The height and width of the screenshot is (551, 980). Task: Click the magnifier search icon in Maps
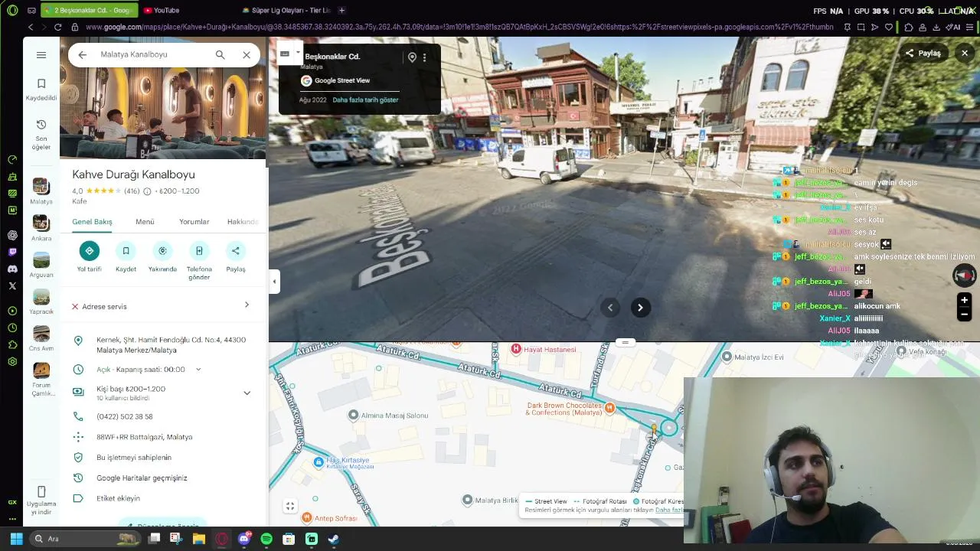click(x=220, y=55)
